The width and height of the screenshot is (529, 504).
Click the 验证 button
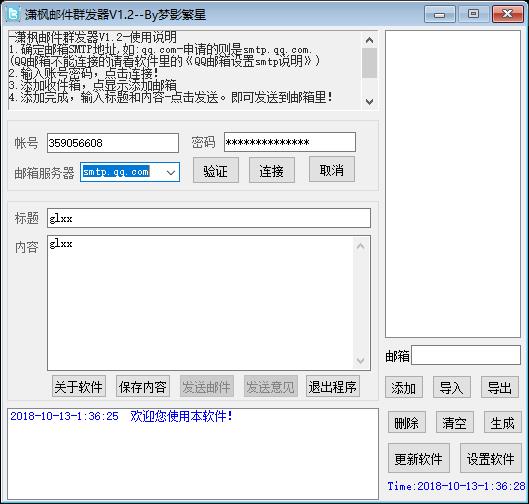216,170
